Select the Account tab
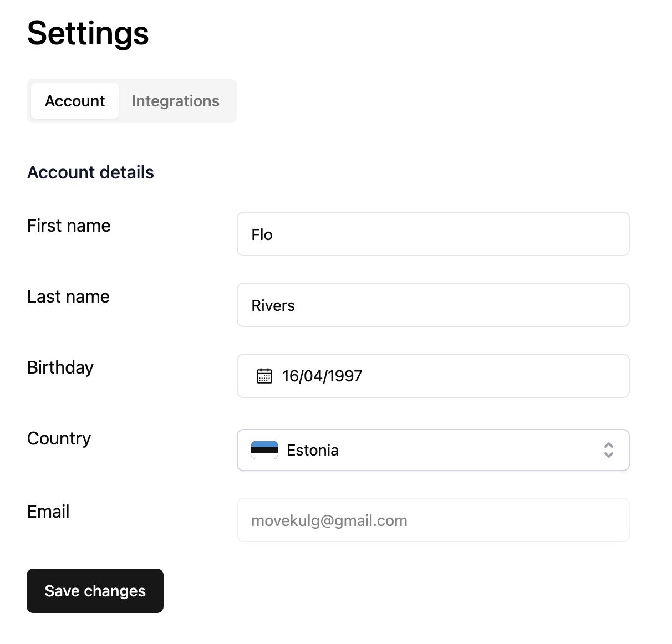The image size is (672, 644). (x=75, y=101)
